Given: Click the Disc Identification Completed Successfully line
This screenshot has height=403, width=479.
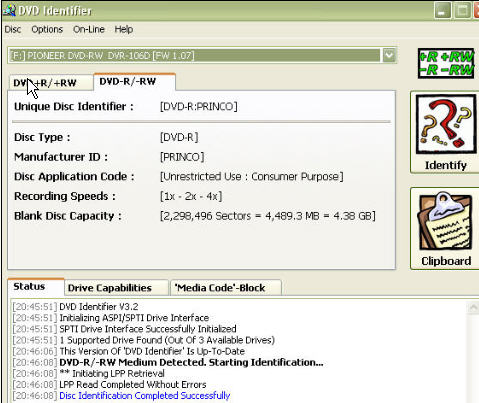Looking at the screenshot, I should [145, 396].
